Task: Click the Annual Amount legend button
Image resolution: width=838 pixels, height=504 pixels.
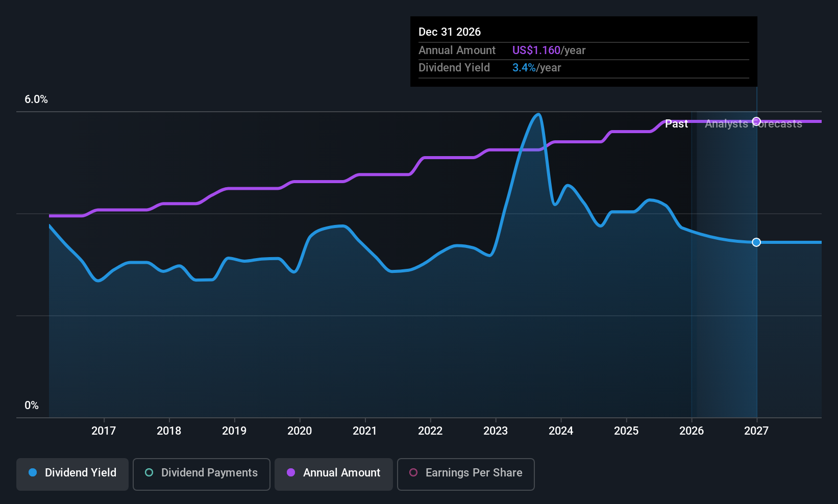Action: 333,473
